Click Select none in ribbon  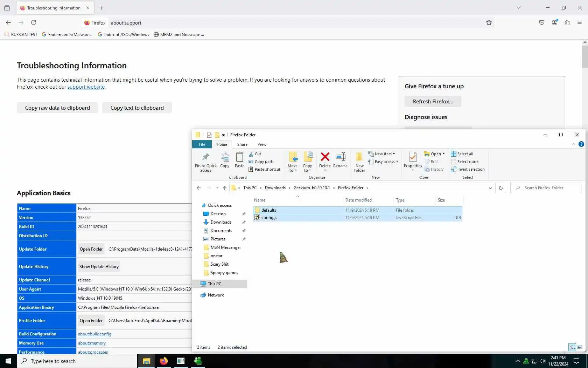(465, 162)
